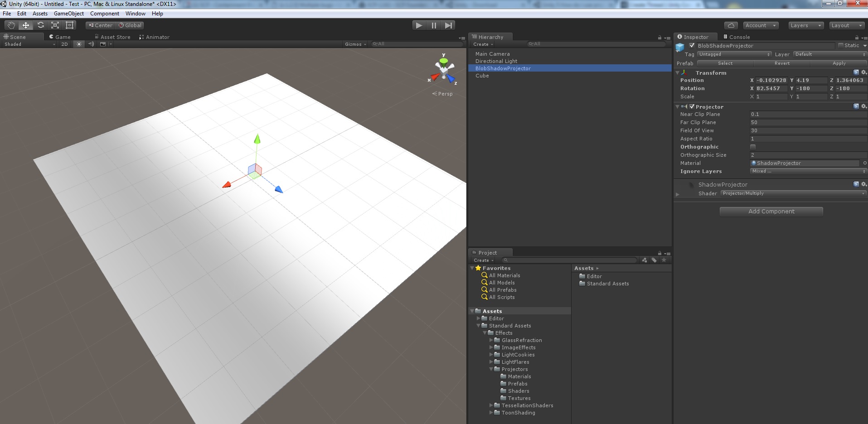Toggle Global handle rotation
Screen dimensions: 868x424
(130, 25)
